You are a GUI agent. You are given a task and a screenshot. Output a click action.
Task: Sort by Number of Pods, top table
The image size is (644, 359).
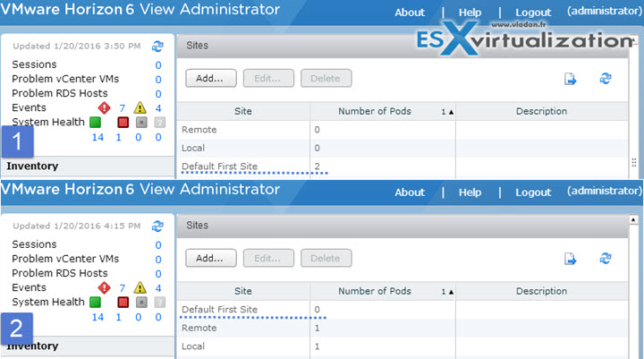[383, 111]
